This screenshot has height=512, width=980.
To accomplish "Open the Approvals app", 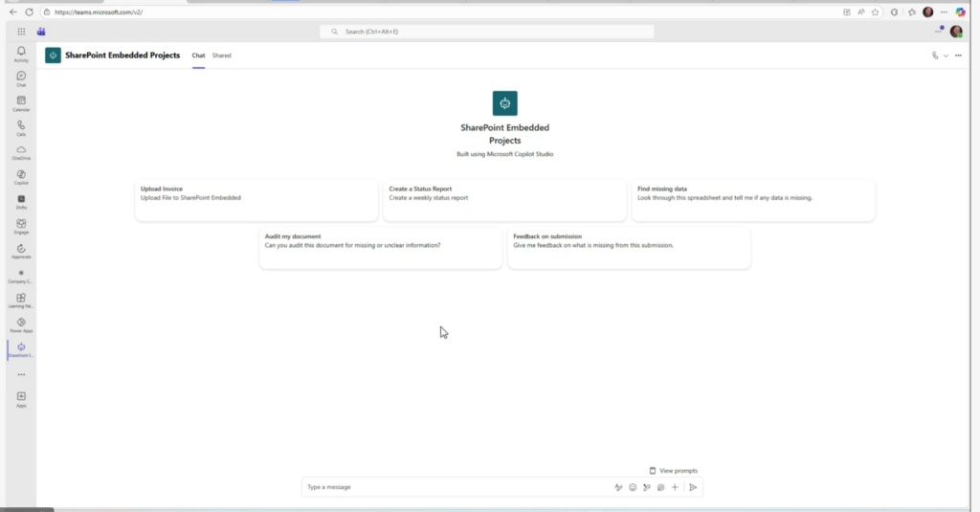I will [21, 252].
